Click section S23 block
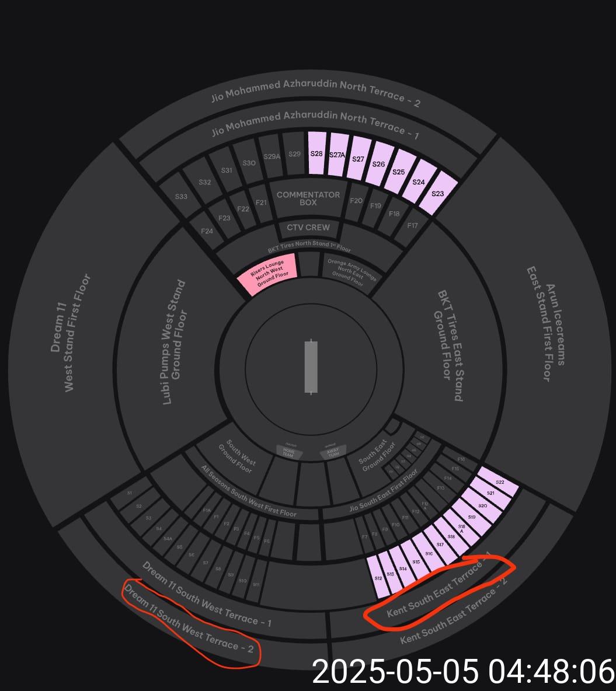The image size is (616, 691). point(438,193)
